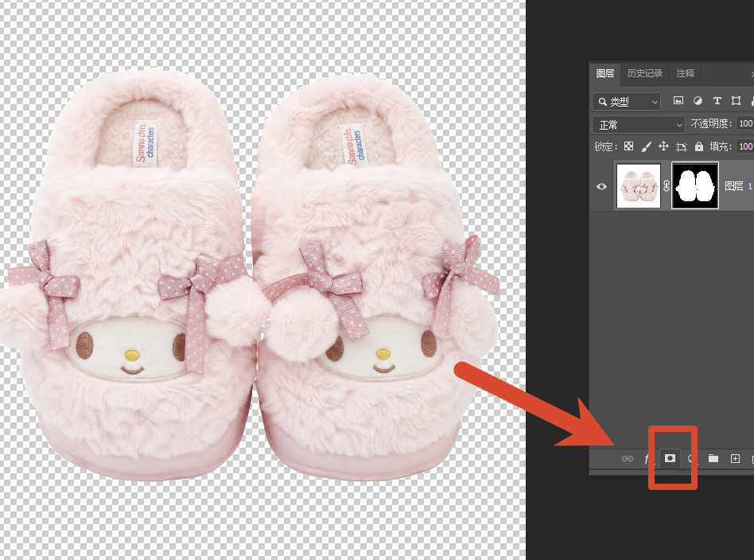
Task: Toggle prevent artboard auto-nesting lock icon
Action: [x=682, y=146]
